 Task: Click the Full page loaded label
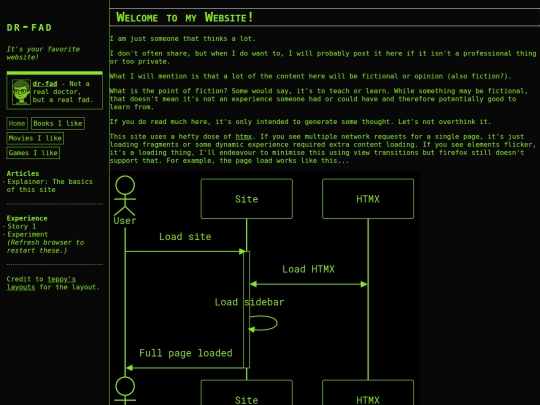pos(186,353)
